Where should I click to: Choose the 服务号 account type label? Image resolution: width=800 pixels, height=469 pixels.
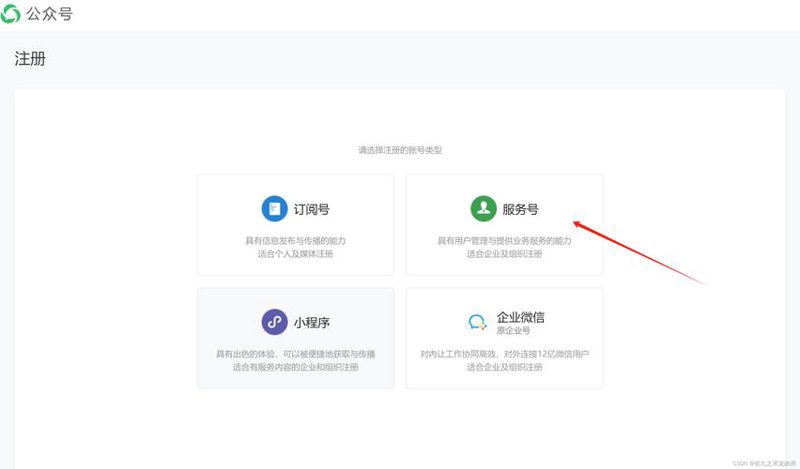tap(520, 209)
